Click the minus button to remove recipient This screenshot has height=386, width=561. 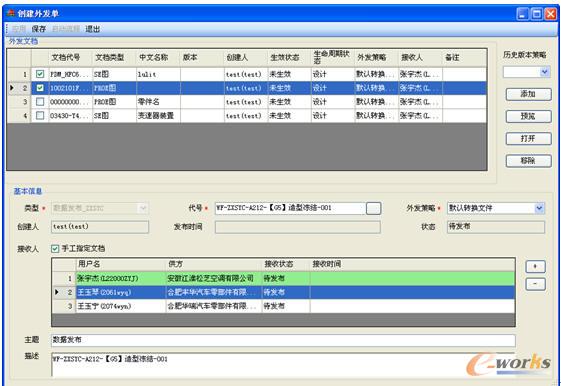click(x=535, y=284)
